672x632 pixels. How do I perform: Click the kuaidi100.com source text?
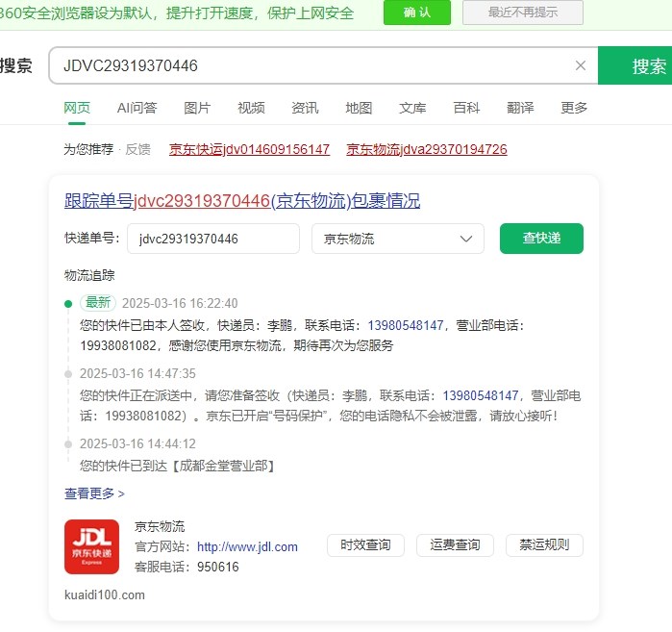(x=105, y=594)
